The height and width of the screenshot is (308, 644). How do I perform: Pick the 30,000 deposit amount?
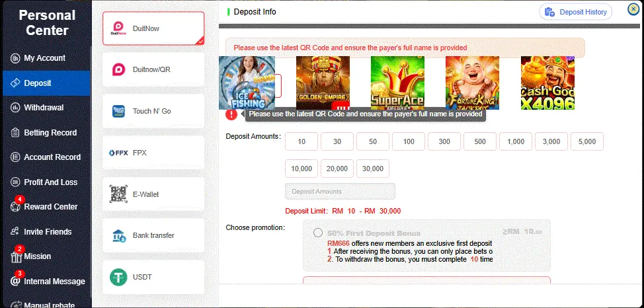click(373, 169)
